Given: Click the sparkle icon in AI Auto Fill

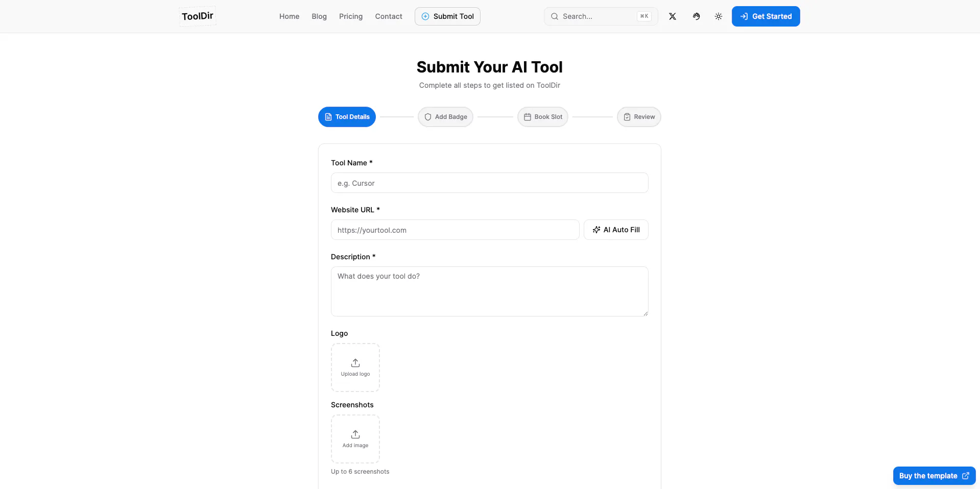Looking at the screenshot, I should [x=596, y=230].
